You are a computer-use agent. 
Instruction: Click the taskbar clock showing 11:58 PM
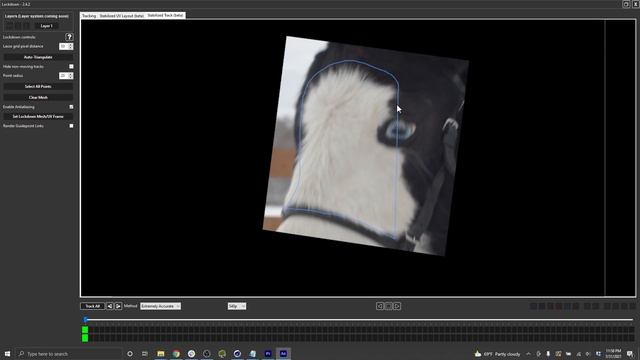pyautogui.click(x=613, y=353)
